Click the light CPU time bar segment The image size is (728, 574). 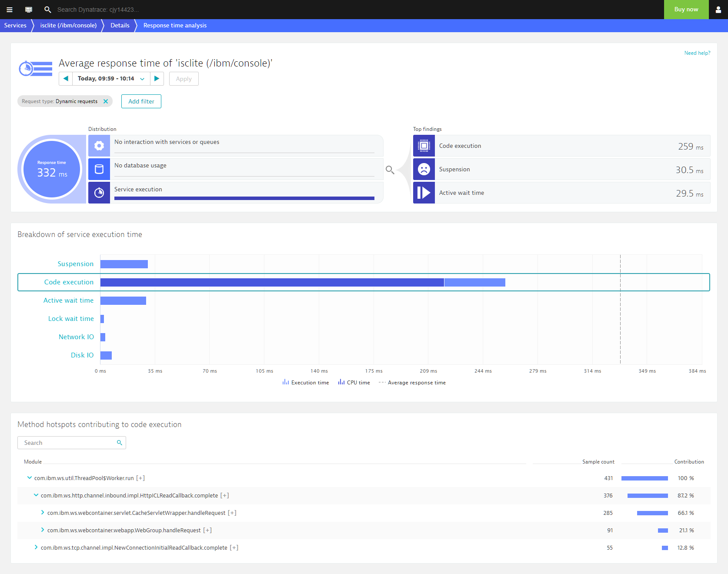[475, 282]
